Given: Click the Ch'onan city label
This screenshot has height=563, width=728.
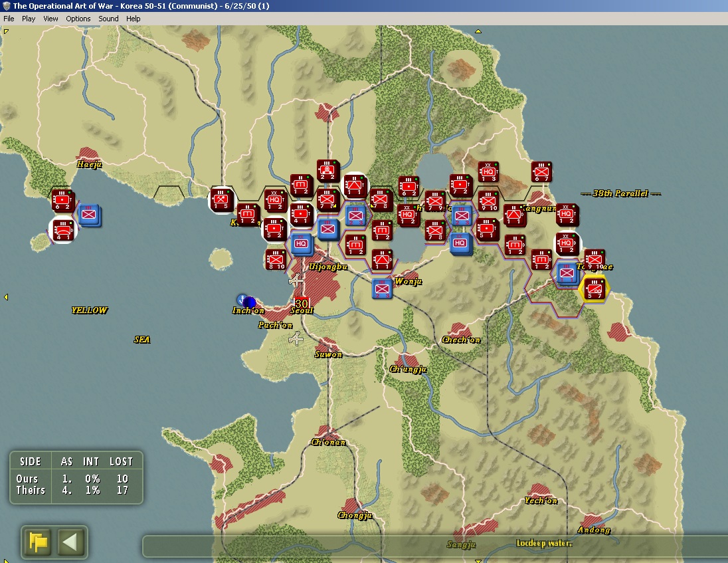Looking at the screenshot, I should pyautogui.click(x=328, y=442).
